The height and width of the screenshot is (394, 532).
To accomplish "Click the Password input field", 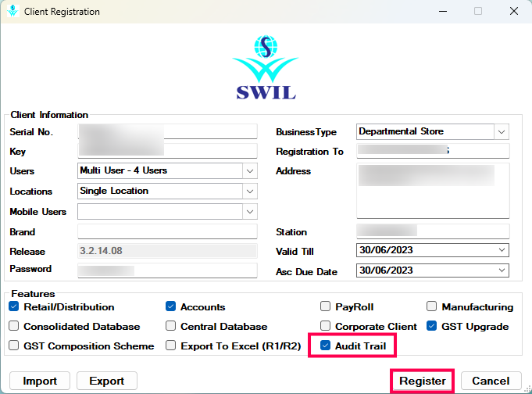I will (167, 270).
